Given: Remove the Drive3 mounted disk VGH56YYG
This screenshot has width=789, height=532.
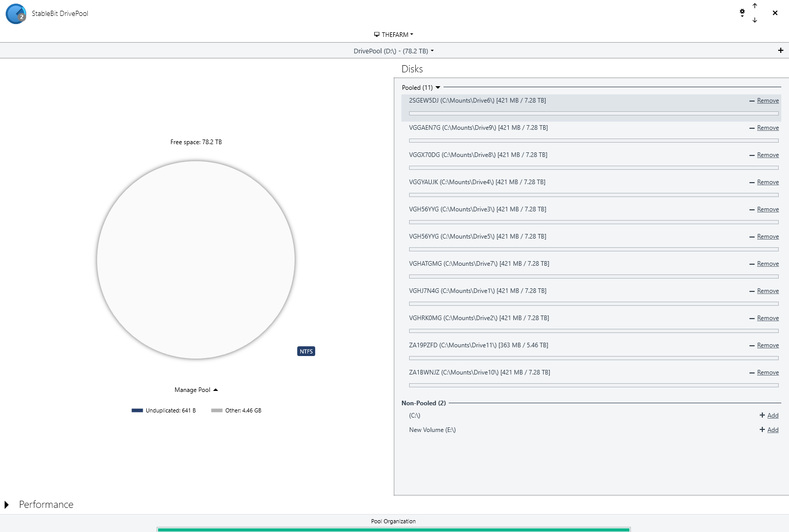Looking at the screenshot, I should point(768,209).
